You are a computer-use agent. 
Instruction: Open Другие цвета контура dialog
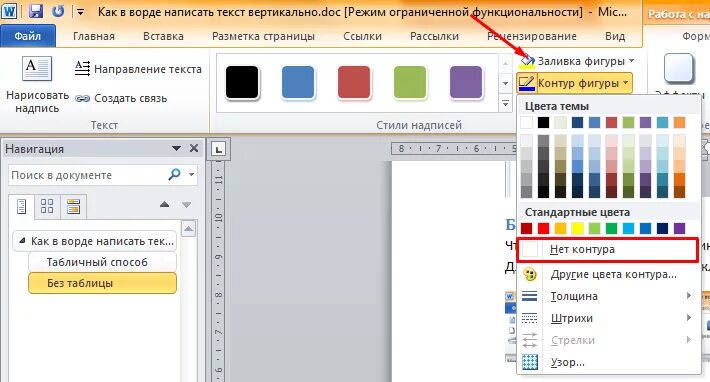pyautogui.click(x=608, y=274)
